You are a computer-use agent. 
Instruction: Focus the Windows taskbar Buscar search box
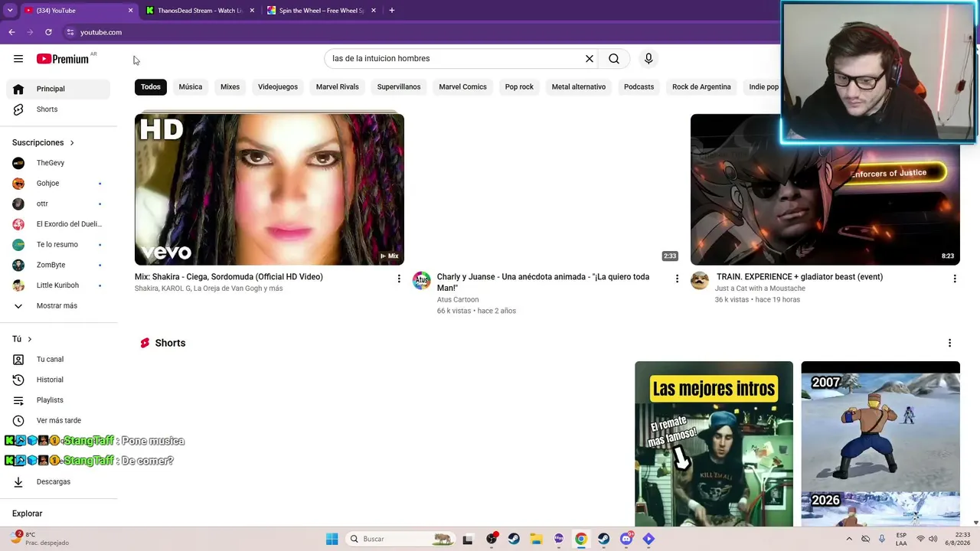400,539
